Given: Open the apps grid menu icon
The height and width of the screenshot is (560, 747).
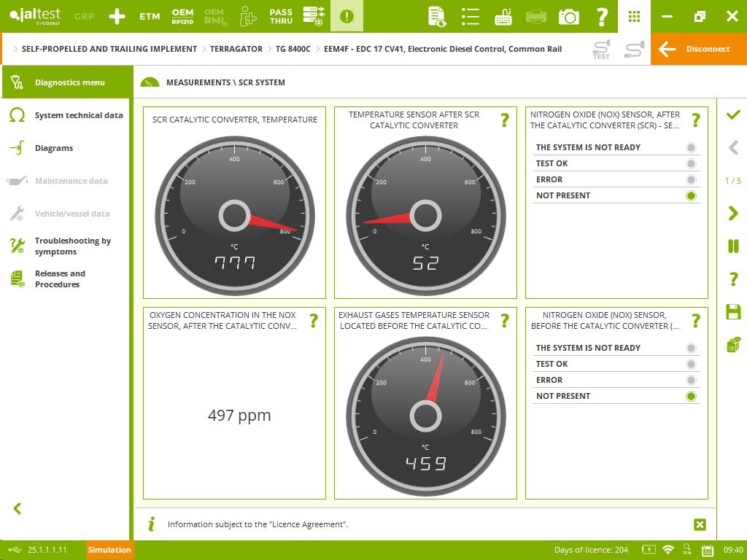Looking at the screenshot, I should coord(634,16).
